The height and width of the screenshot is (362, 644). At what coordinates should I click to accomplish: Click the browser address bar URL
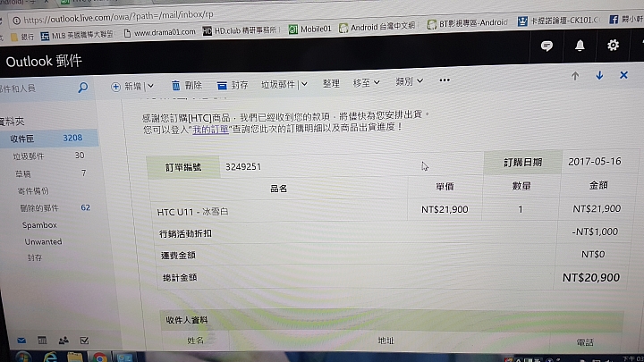coord(119,17)
